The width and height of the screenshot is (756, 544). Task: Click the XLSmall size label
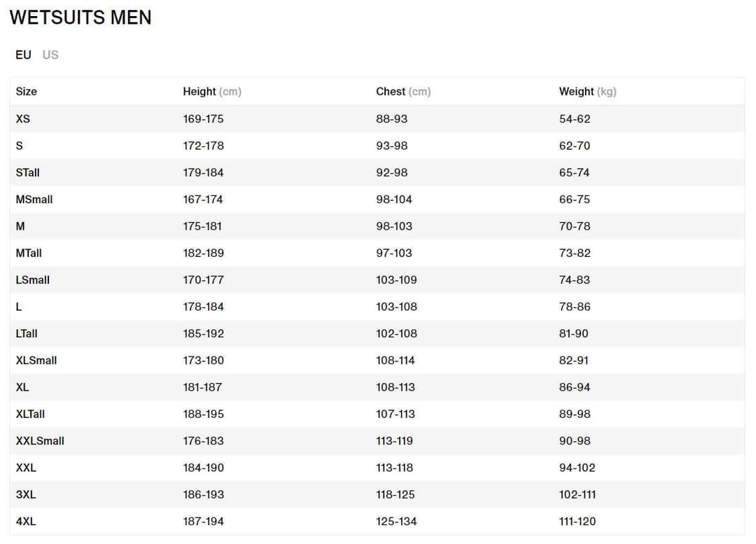click(x=36, y=361)
